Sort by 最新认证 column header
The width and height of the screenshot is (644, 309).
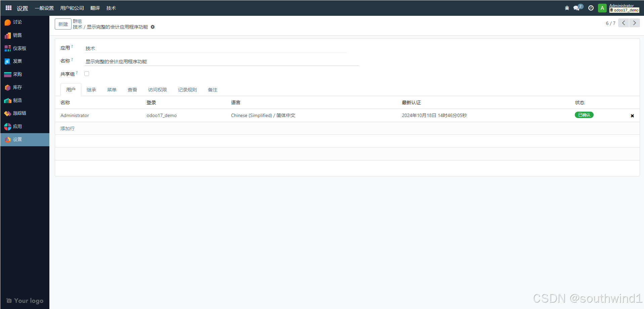(411, 103)
